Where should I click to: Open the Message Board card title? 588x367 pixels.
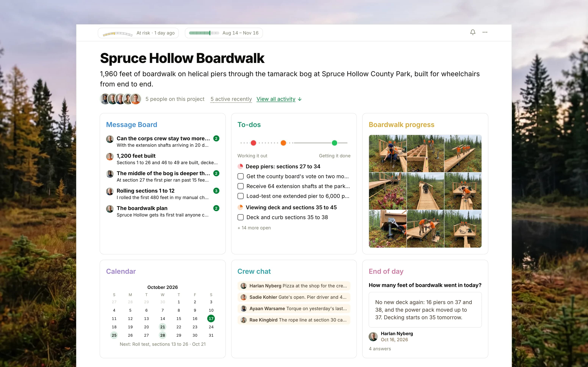click(131, 125)
